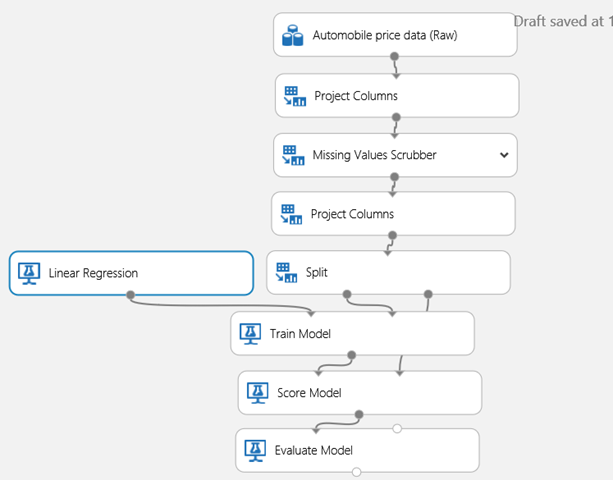
Task: Select the Linear Regression module
Action: [131, 273]
